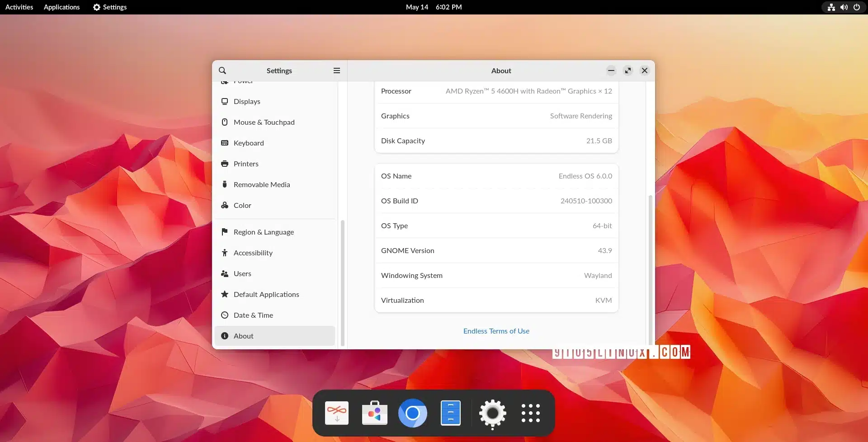Show all apps grid from the dock
The width and height of the screenshot is (868, 442).
530,413
